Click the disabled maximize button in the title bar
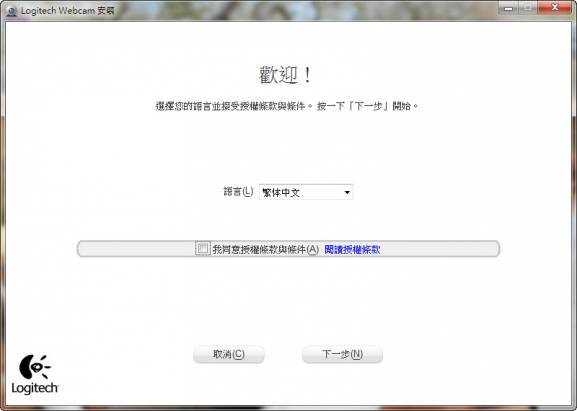 pyautogui.click(x=528, y=8)
